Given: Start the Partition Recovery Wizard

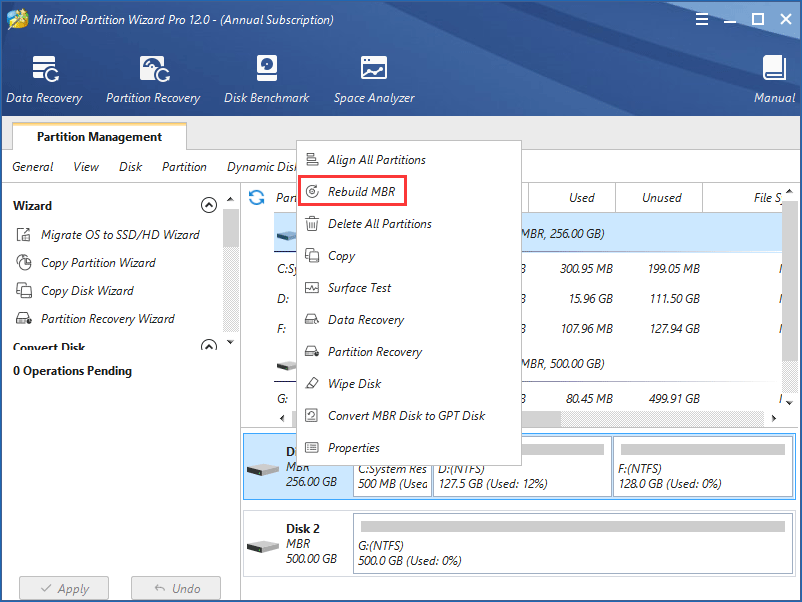Looking at the screenshot, I should pyautogui.click(x=107, y=319).
